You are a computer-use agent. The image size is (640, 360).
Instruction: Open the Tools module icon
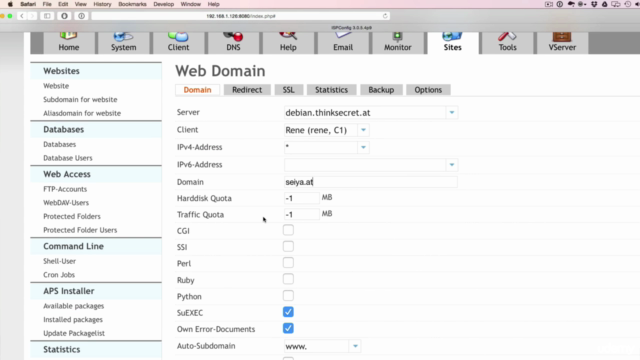click(507, 42)
